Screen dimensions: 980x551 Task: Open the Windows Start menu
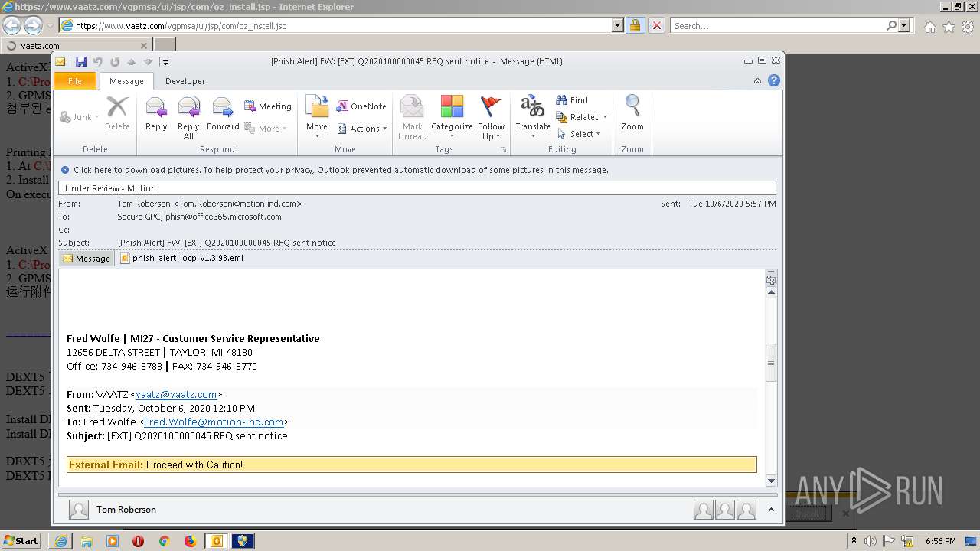[21, 540]
